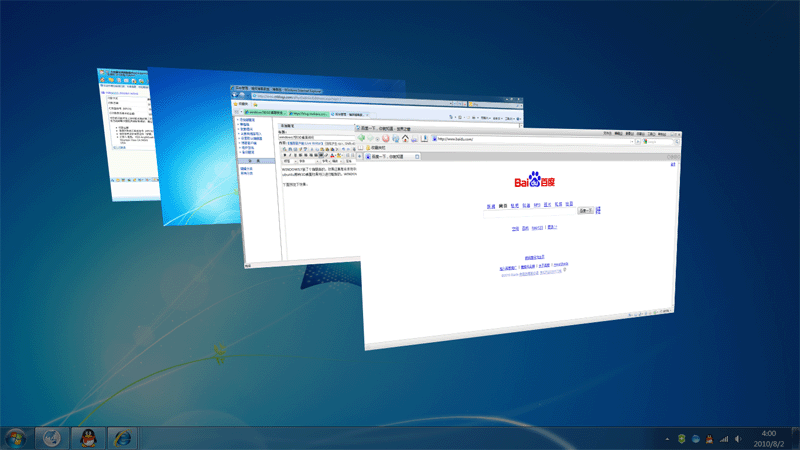Click the volume speaker tray icon
This screenshot has height=450, width=800.
point(738,439)
